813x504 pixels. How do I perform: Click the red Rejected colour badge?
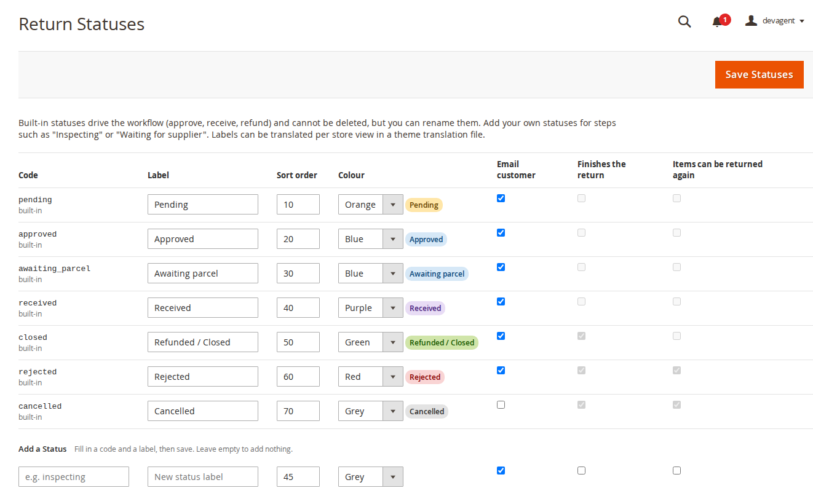pyautogui.click(x=424, y=377)
